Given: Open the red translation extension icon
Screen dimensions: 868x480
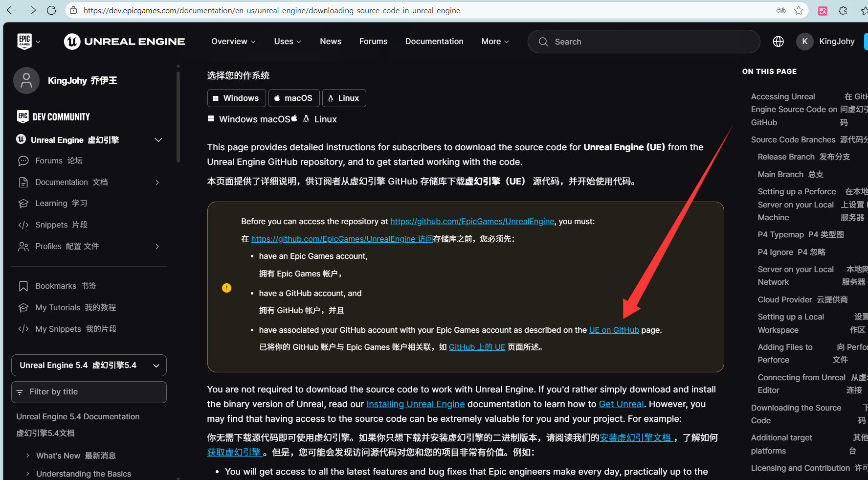Looking at the screenshot, I should click(823, 11).
